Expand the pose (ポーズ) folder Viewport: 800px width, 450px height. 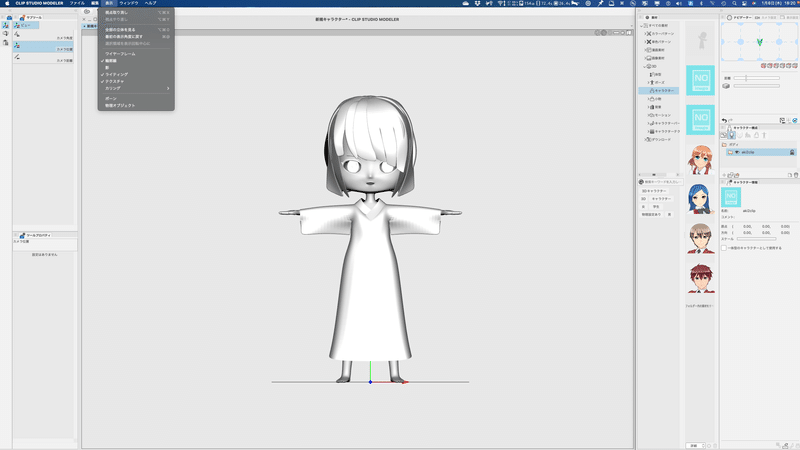648,83
